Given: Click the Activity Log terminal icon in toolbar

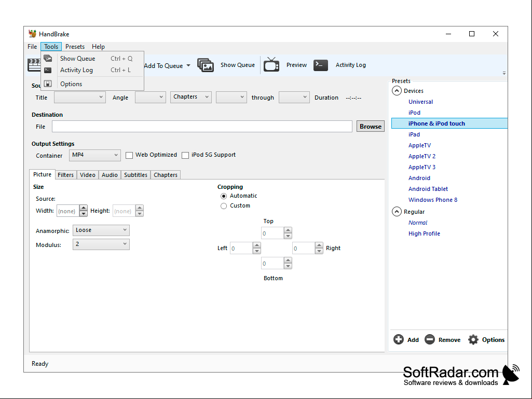Looking at the screenshot, I should pos(321,65).
